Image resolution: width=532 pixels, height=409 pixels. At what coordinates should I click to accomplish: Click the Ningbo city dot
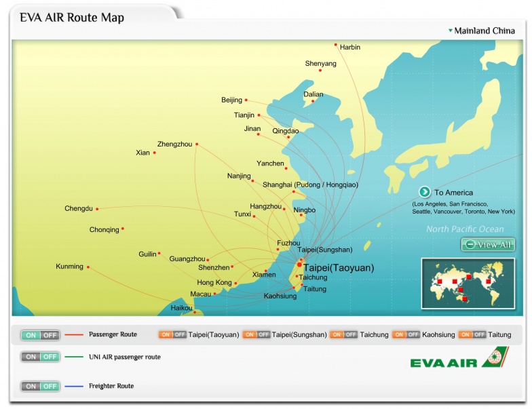click(x=301, y=214)
